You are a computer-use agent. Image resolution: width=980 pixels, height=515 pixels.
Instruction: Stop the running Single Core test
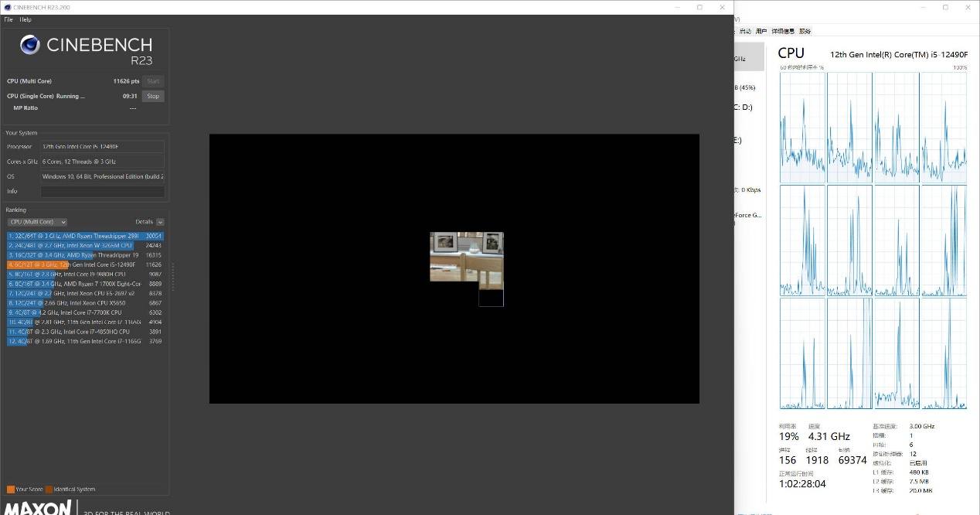153,96
